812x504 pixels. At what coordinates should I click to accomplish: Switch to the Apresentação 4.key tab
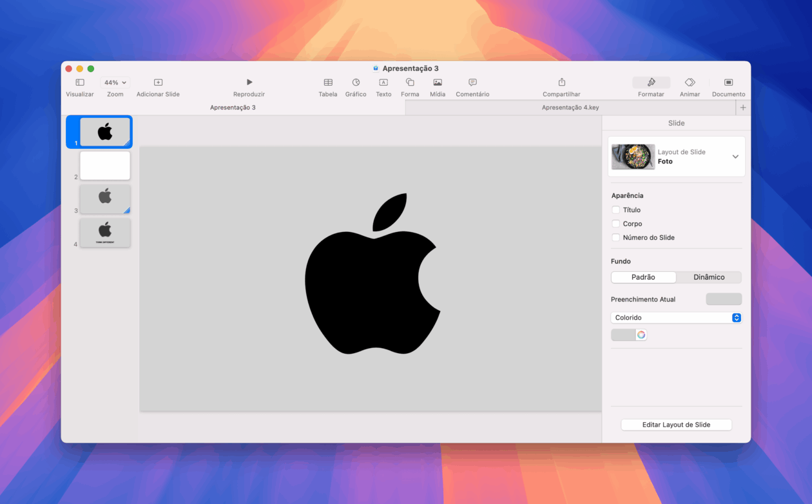pyautogui.click(x=570, y=108)
